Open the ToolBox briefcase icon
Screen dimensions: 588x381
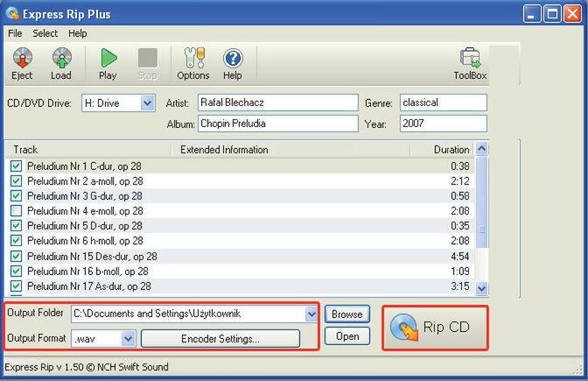470,58
